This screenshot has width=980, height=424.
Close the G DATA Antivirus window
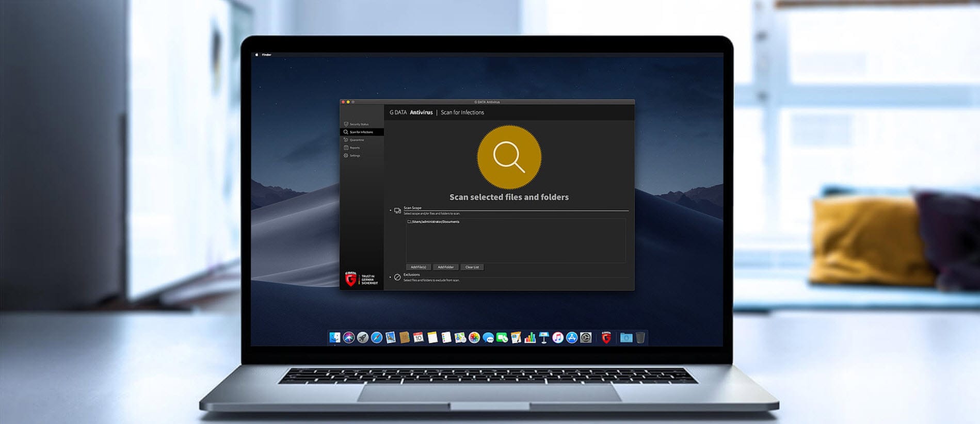[x=343, y=102]
